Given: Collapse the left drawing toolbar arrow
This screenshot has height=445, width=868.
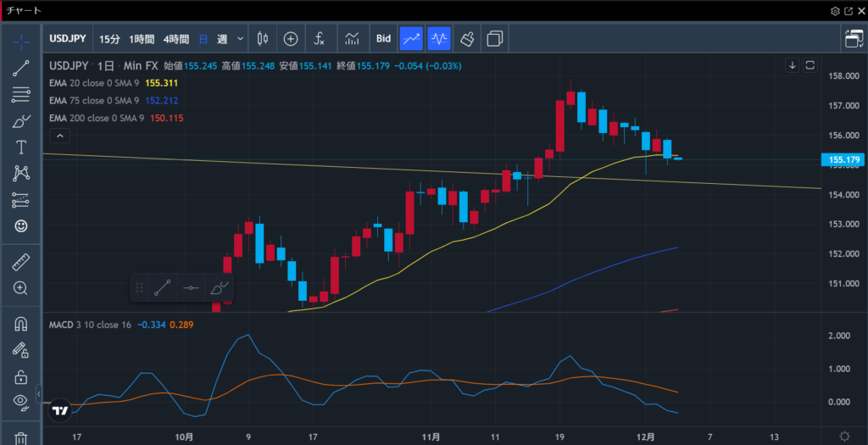Looking at the screenshot, I should pos(39,393).
